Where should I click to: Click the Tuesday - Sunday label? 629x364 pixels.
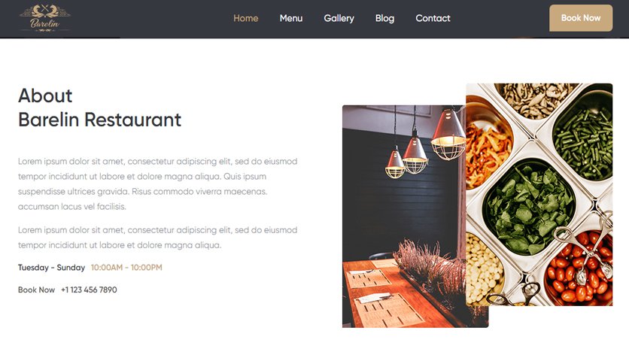51,268
